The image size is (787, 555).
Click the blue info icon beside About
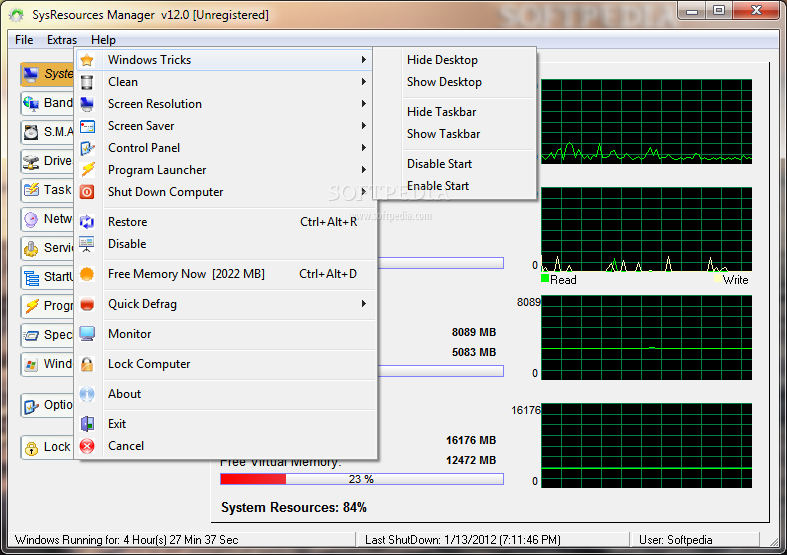pos(87,394)
